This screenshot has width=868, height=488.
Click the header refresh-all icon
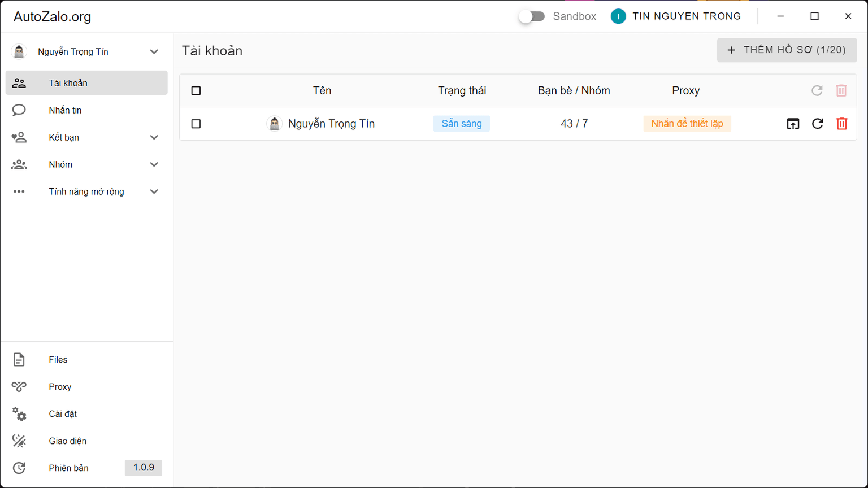coord(817,90)
